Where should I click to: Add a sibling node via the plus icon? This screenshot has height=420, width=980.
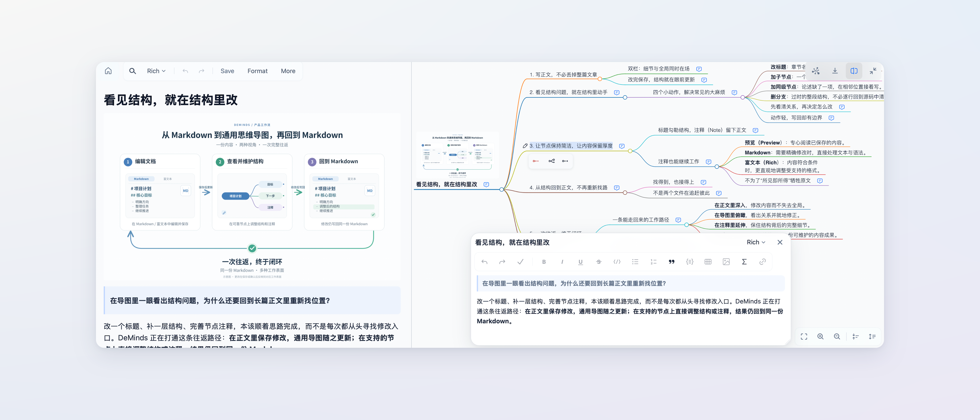click(x=565, y=161)
